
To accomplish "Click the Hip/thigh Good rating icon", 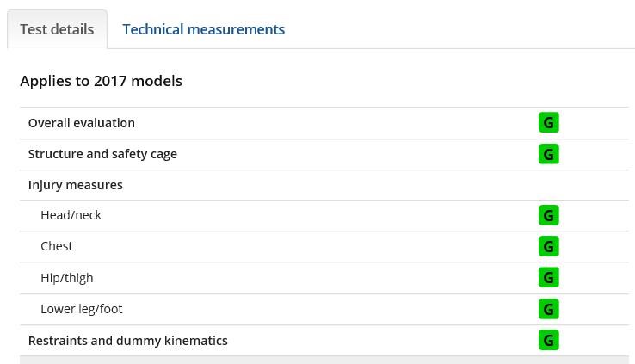I will (x=548, y=277).
